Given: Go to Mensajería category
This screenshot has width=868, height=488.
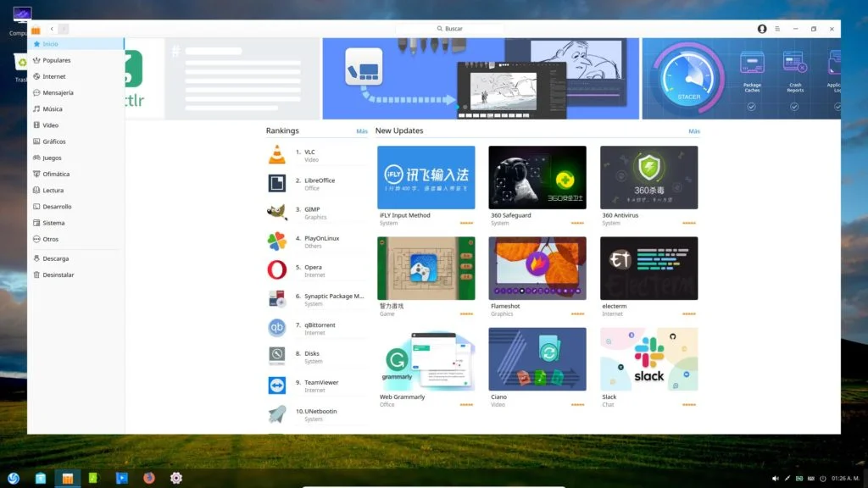Looking at the screenshot, I should click(x=75, y=92).
